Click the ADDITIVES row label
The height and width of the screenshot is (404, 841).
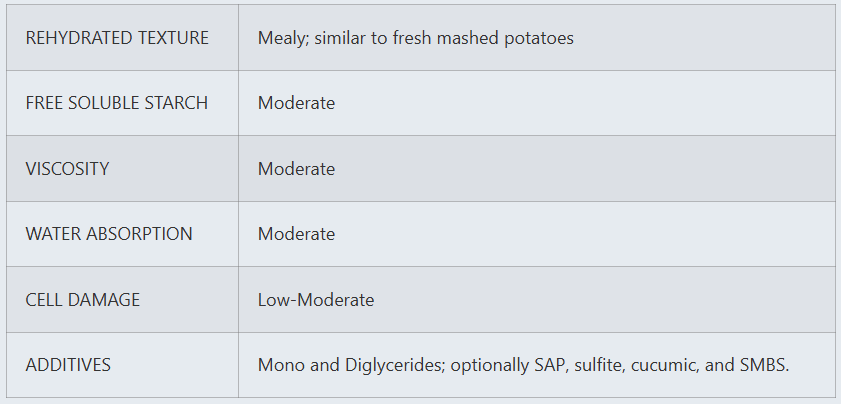click(68, 365)
